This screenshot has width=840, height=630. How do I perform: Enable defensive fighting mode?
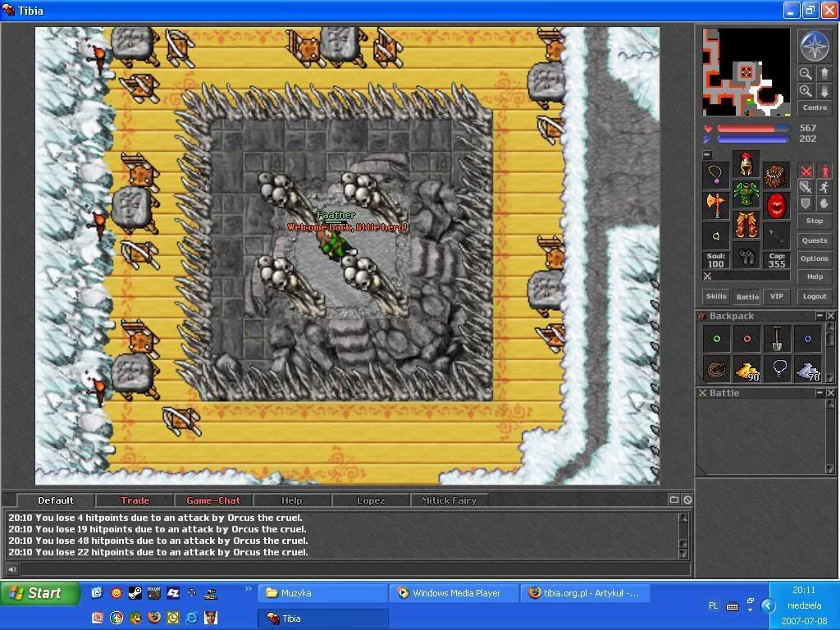pyautogui.click(x=806, y=203)
